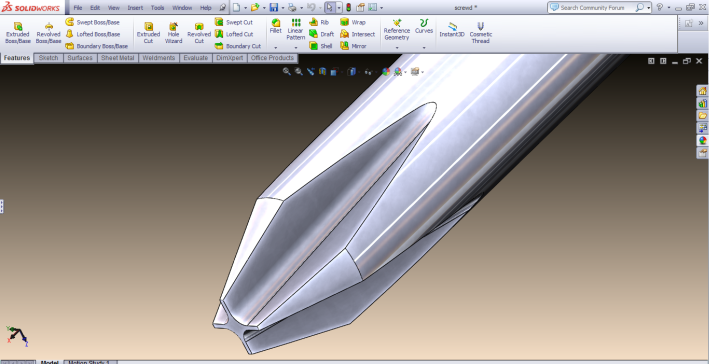Open the Display Style dropdown
The width and height of the screenshot is (718, 364).
(x=353, y=71)
